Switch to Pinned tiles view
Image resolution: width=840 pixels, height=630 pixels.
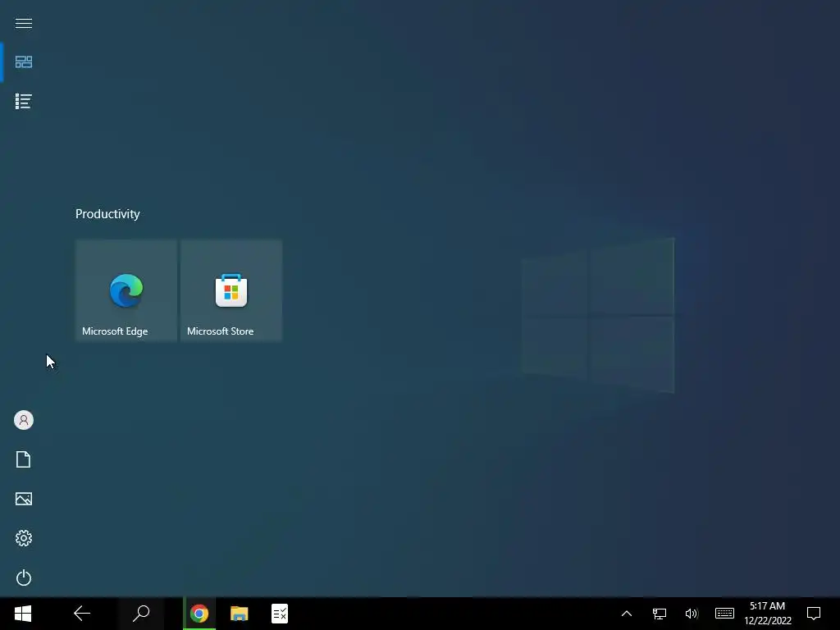24,62
